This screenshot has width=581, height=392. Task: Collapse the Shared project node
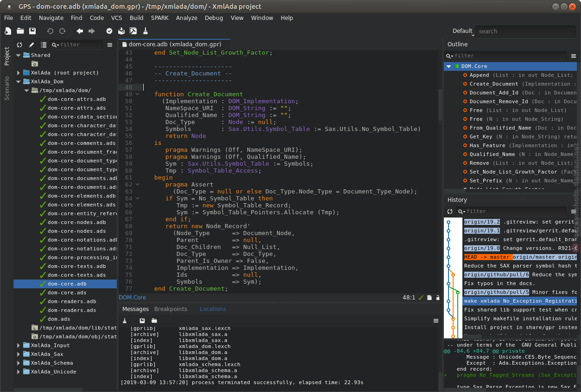coord(19,55)
